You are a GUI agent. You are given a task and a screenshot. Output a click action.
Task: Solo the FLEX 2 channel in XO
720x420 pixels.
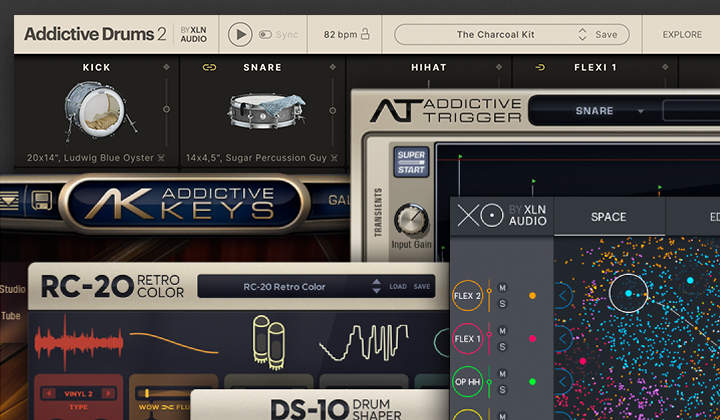tap(502, 303)
